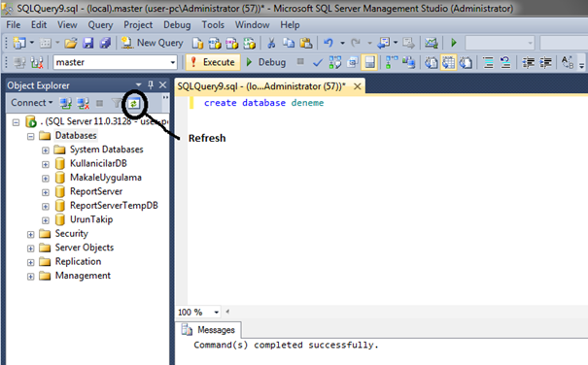
Task: Click the Analysis Services MDX Query icon
Action: click(x=215, y=43)
